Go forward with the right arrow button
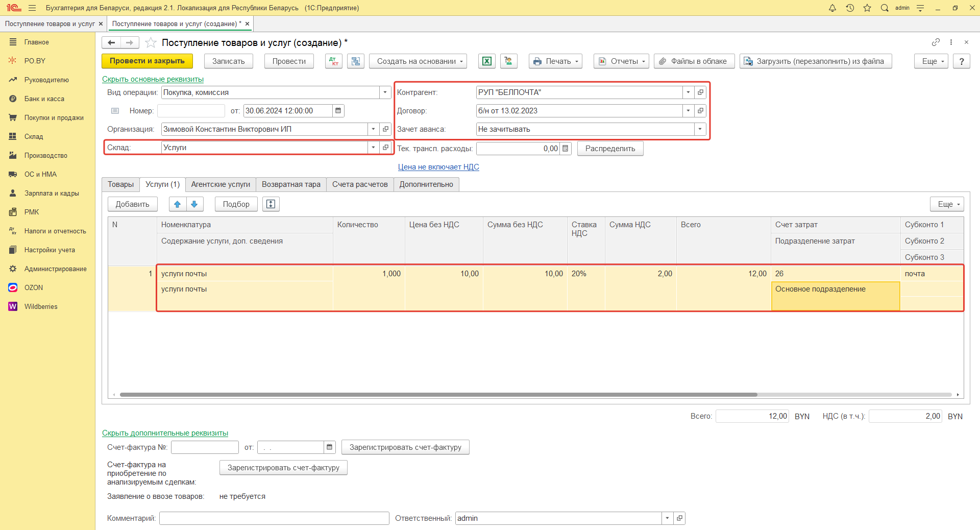The width and height of the screenshot is (980, 530). (130, 42)
